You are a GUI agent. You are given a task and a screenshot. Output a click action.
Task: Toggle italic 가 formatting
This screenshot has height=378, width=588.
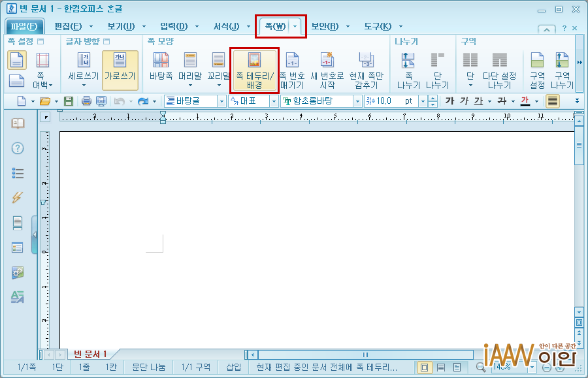pos(465,101)
